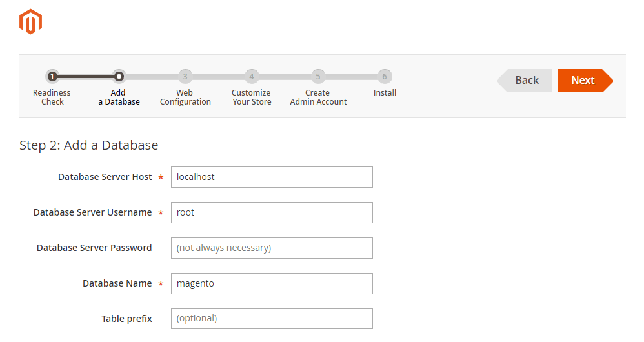Image resolution: width=644 pixels, height=342 pixels.
Task: Select the Database Server Password field
Action: click(x=272, y=248)
